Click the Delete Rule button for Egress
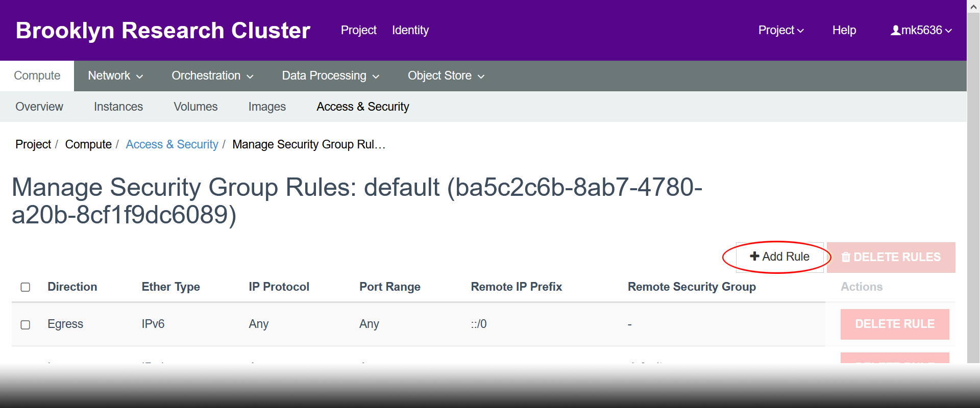 coord(895,324)
